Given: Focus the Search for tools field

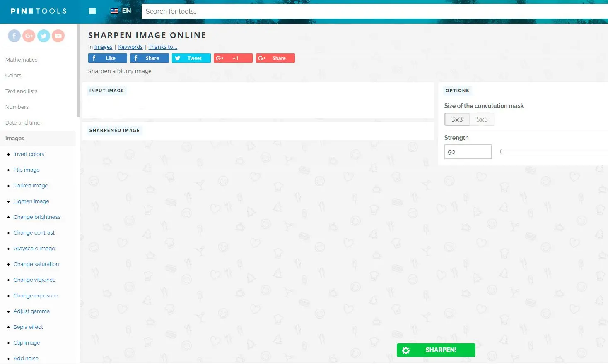Looking at the screenshot, I should 373,11.
